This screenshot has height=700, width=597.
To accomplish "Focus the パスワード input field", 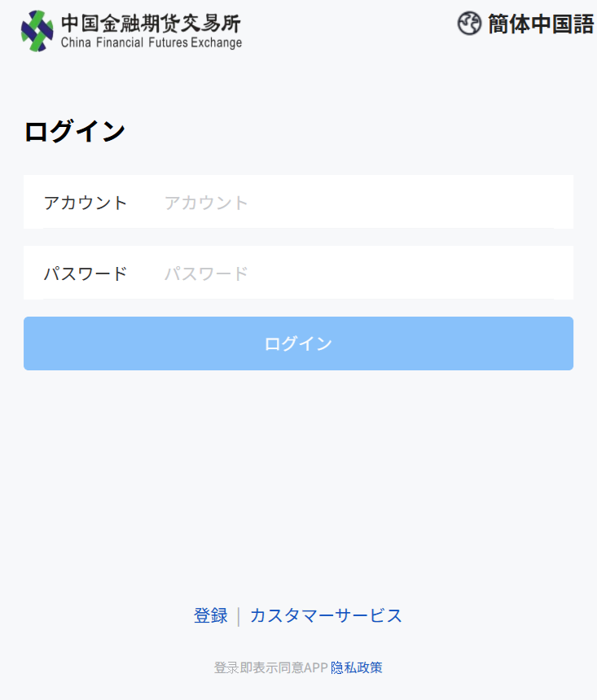I will click(358, 273).
